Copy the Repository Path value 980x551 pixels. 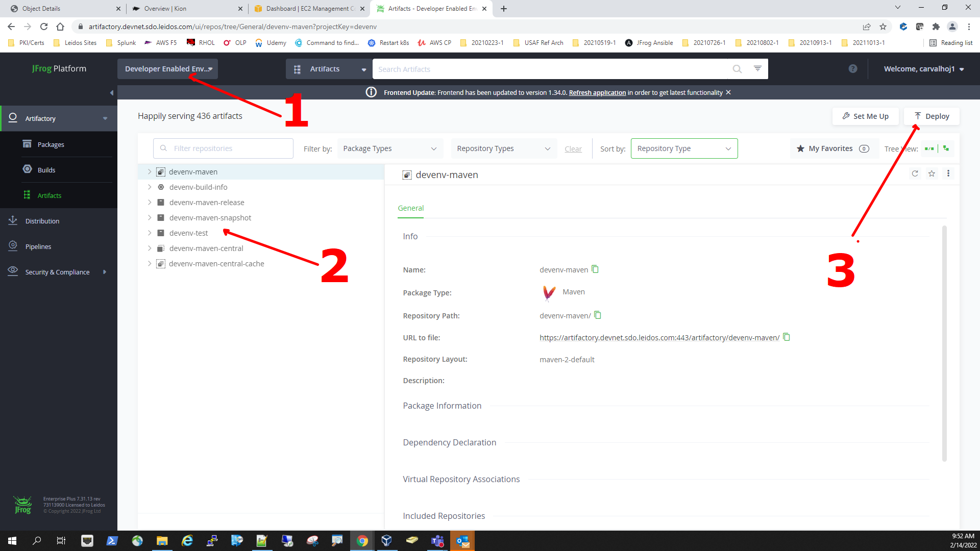click(598, 315)
